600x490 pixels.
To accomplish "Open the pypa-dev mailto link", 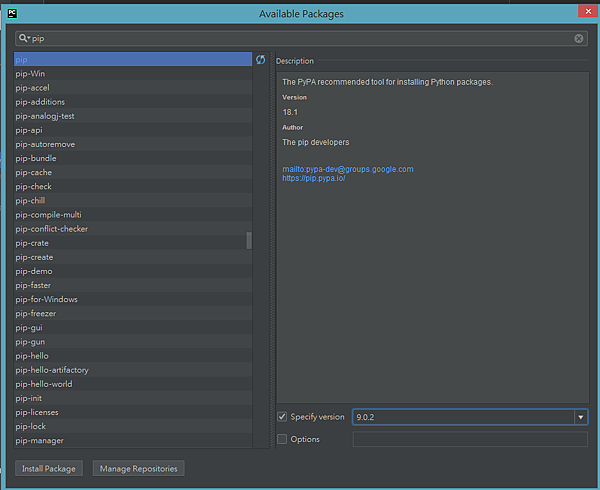I will point(348,169).
